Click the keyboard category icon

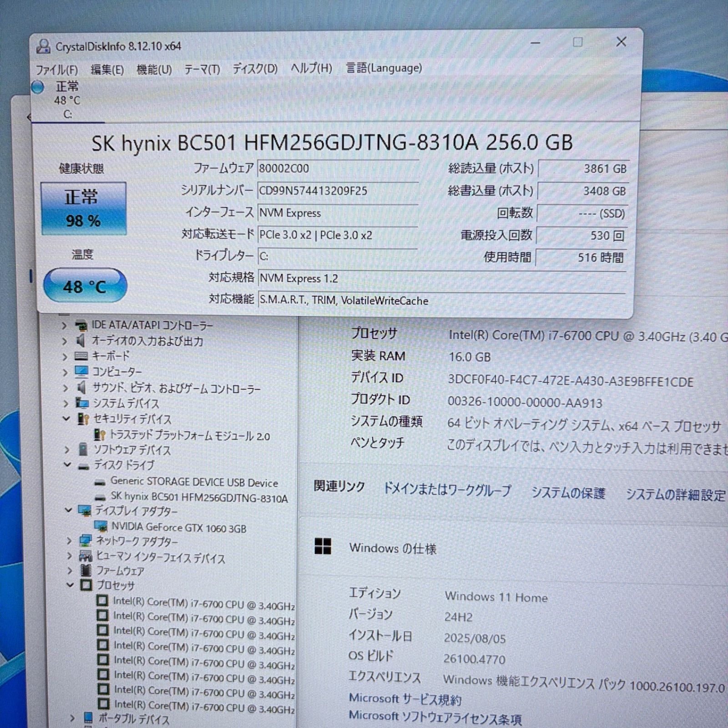(81, 356)
